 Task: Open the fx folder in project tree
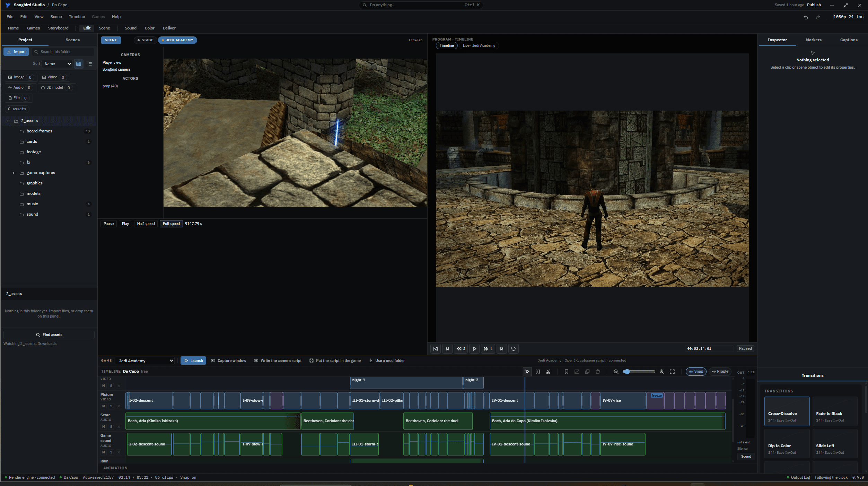(49, 163)
